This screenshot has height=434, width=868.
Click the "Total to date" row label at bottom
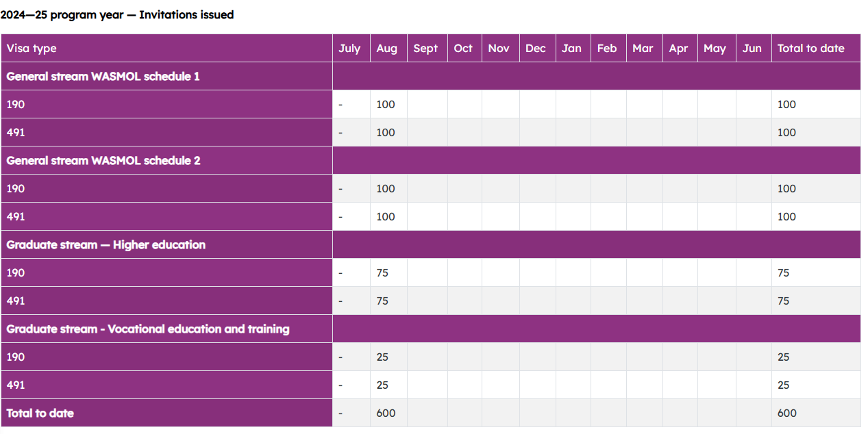pyautogui.click(x=40, y=413)
